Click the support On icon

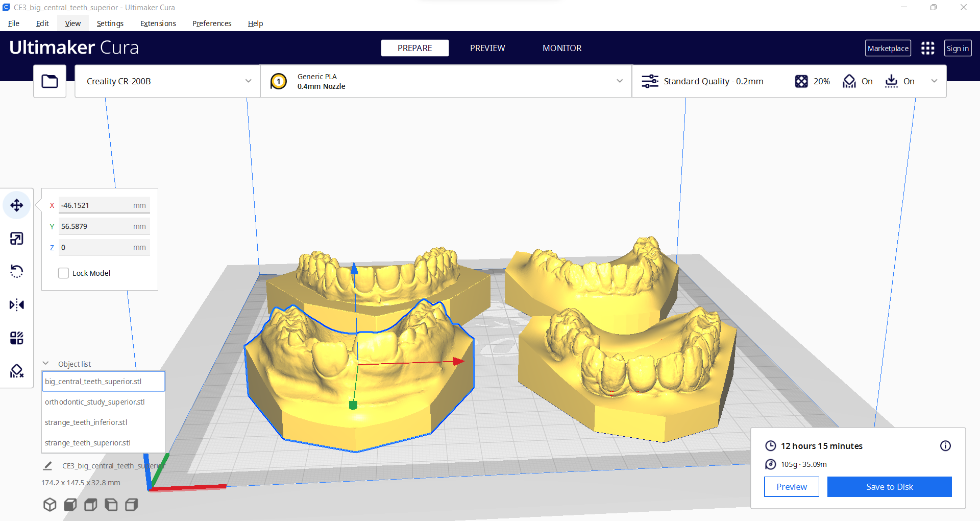pos(849,81)
